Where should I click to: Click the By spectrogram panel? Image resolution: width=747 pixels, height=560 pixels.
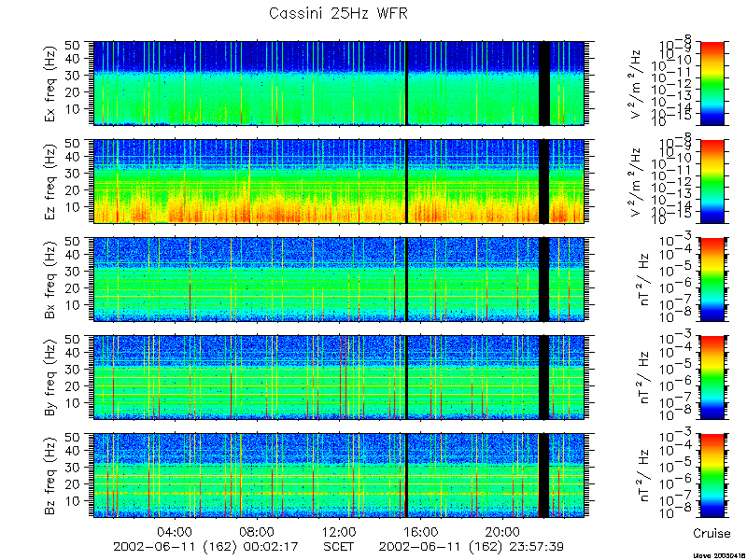pos(339,378)
